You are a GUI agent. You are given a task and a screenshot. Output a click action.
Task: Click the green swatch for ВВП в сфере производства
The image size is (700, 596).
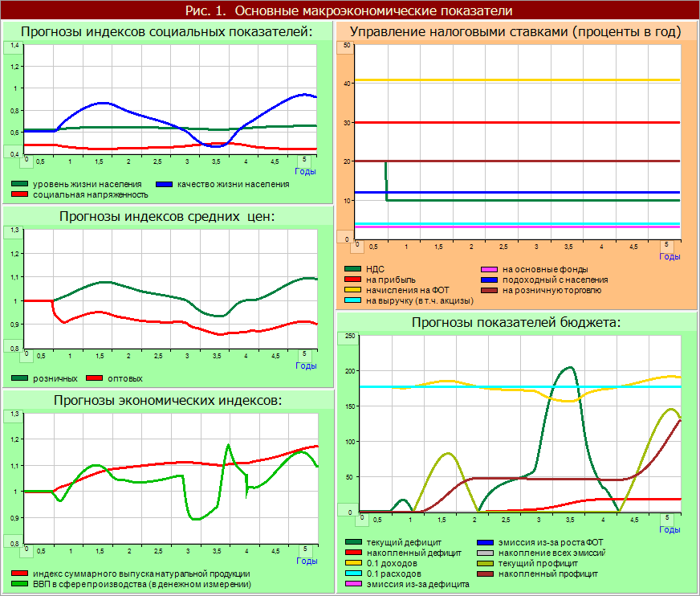(19, 584)
